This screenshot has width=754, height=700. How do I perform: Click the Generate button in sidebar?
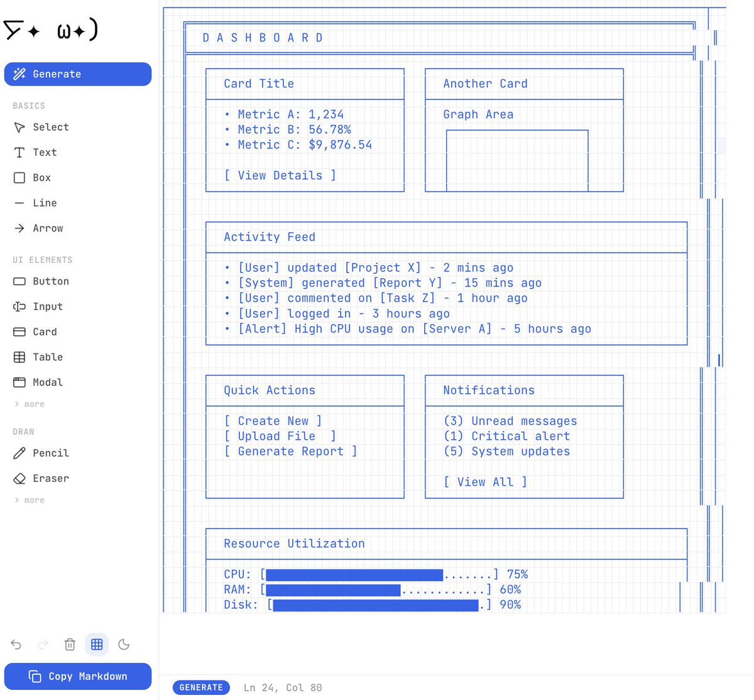click(78, 74)
